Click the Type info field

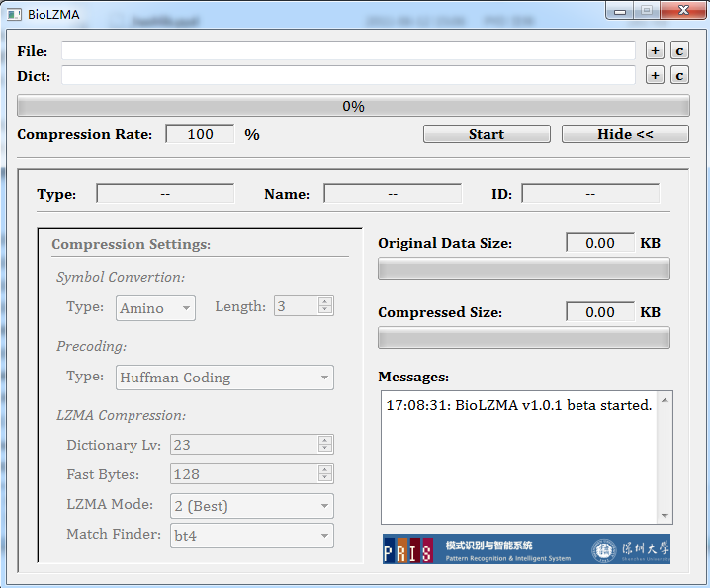(x=165, y=194)
